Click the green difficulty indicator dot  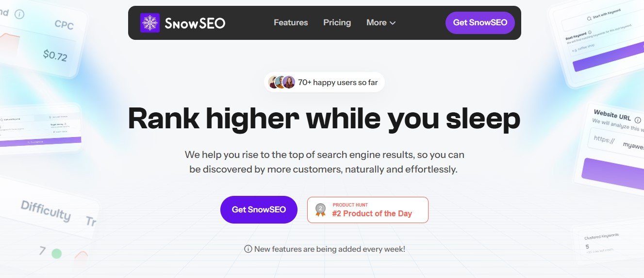click(57, 253)
